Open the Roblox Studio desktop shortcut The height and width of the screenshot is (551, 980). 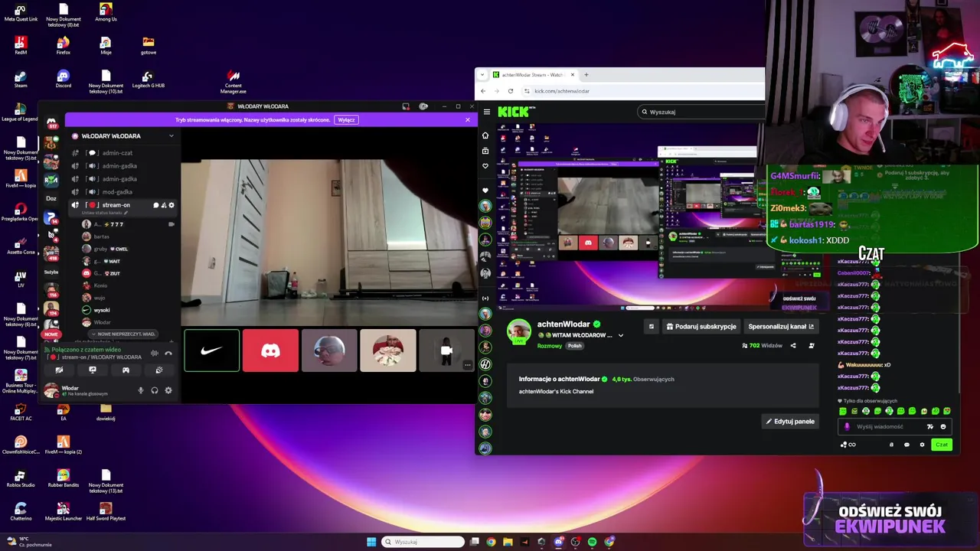(21, 478)
